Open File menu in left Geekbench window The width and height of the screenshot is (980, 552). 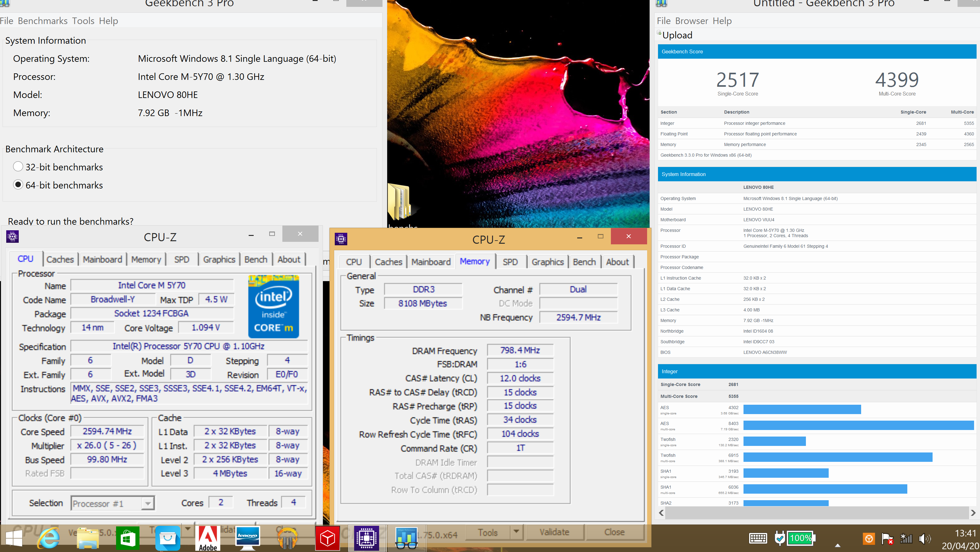[x=7, y=21]
